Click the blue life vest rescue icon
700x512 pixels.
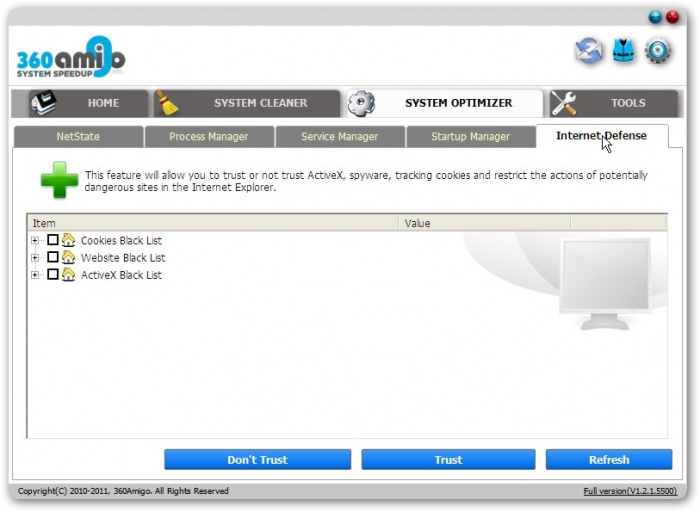coord(624,50)
